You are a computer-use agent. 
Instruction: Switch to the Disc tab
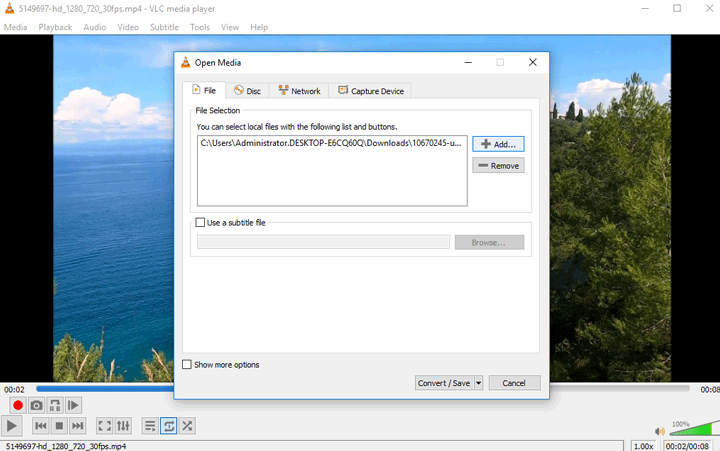tap(247, 91)
